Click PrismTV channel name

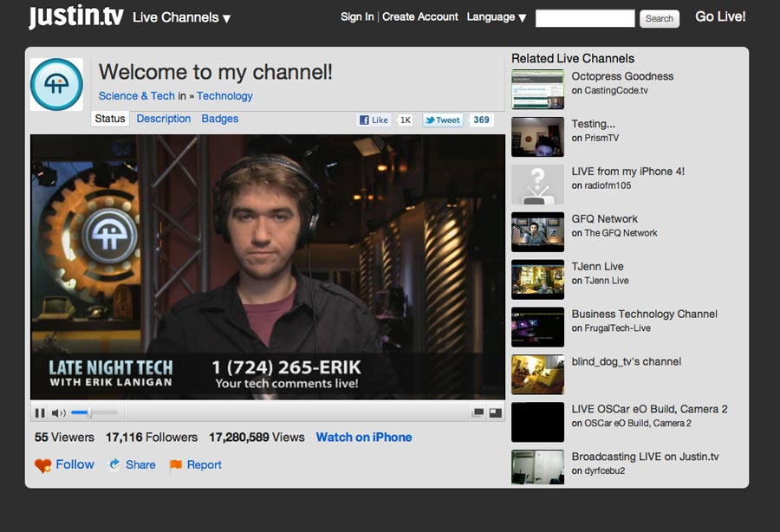click(x=601, y=139)
